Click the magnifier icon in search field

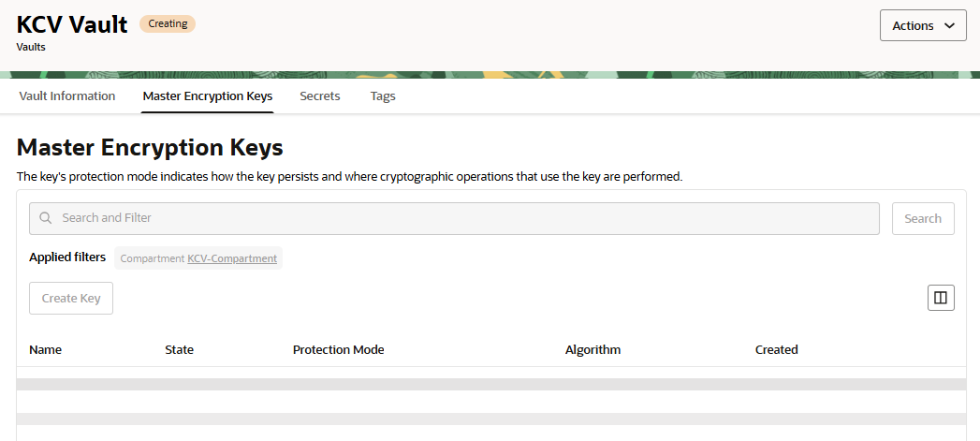[x=46, y=218]
